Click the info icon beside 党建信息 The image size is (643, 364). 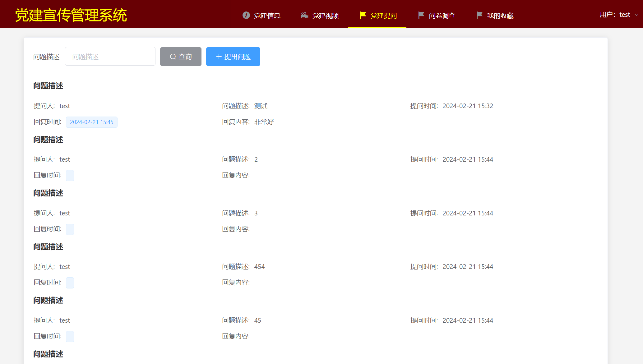pos(246,15)
